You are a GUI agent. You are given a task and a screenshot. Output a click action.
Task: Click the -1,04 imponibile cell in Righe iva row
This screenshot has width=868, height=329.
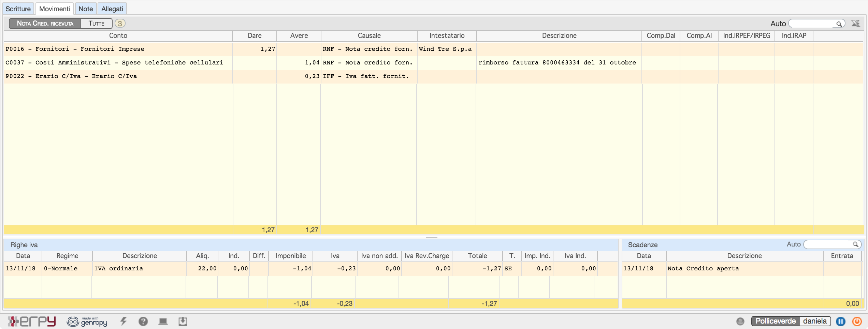(x=291, y=269)
